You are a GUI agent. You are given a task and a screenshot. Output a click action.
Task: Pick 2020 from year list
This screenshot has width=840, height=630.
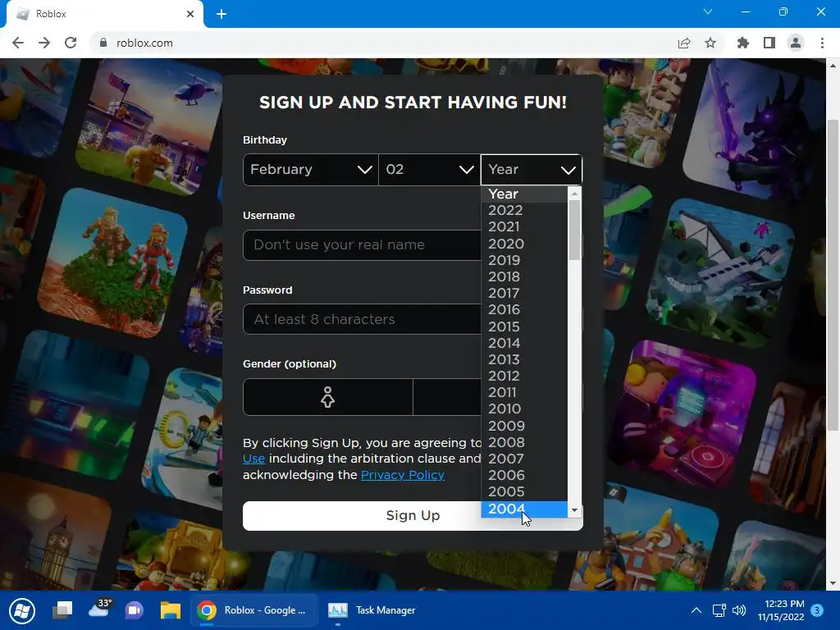[524, 243]
